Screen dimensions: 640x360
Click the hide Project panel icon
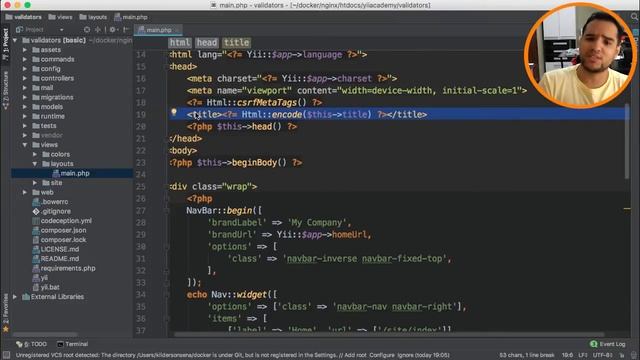126,30
